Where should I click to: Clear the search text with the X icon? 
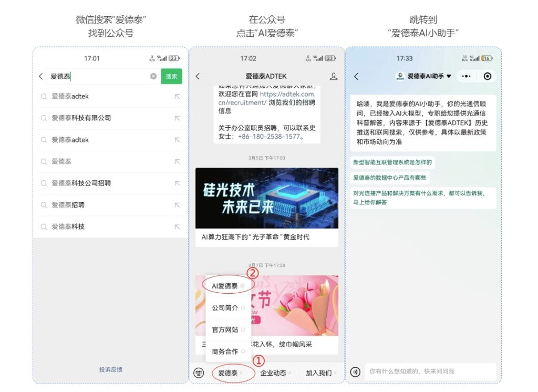point(153,76)
